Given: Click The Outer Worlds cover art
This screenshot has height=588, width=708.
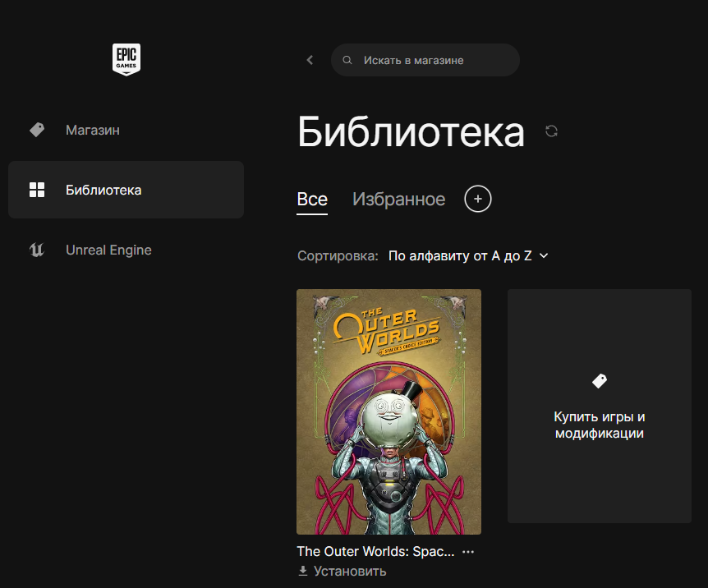Looking at the screenshot, I should click(x=388, y=411).
